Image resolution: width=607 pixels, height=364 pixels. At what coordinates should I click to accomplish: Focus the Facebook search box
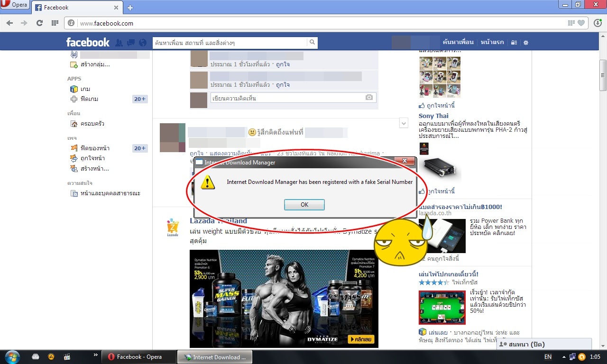(230, 43)
